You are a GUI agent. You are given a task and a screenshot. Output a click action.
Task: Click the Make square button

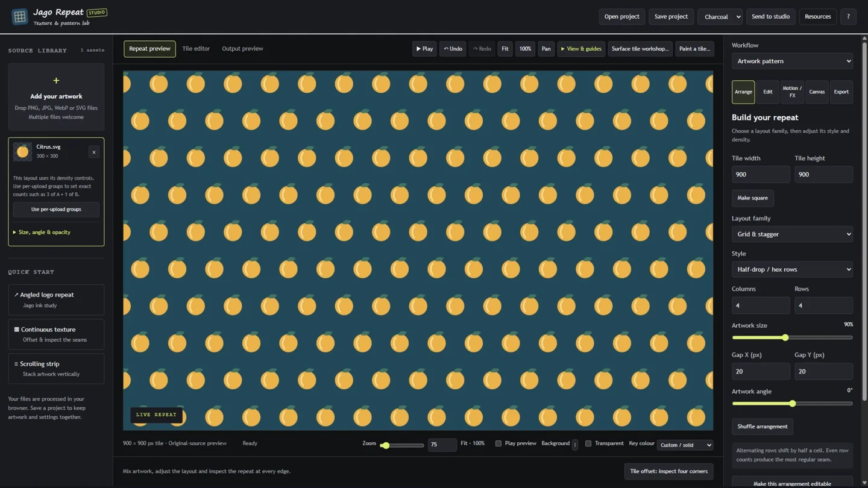pos(752,198)
